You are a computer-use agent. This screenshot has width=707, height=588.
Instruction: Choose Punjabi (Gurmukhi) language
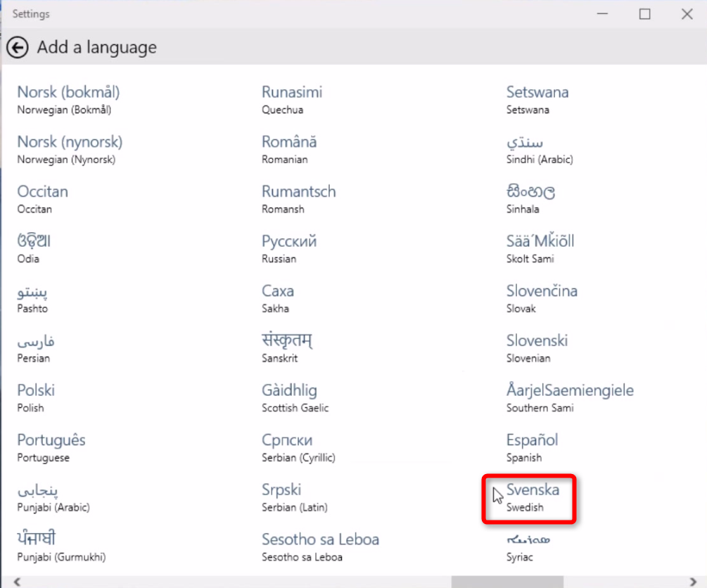pos(61,547)
